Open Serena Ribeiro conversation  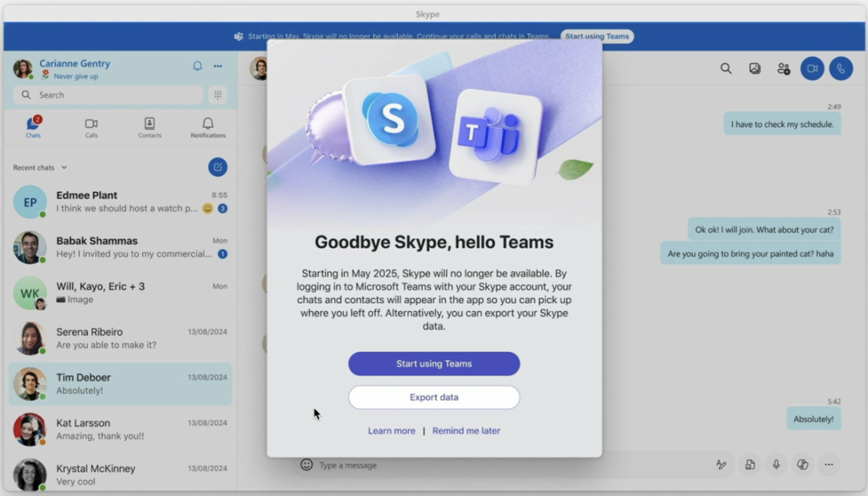[120, 338]
